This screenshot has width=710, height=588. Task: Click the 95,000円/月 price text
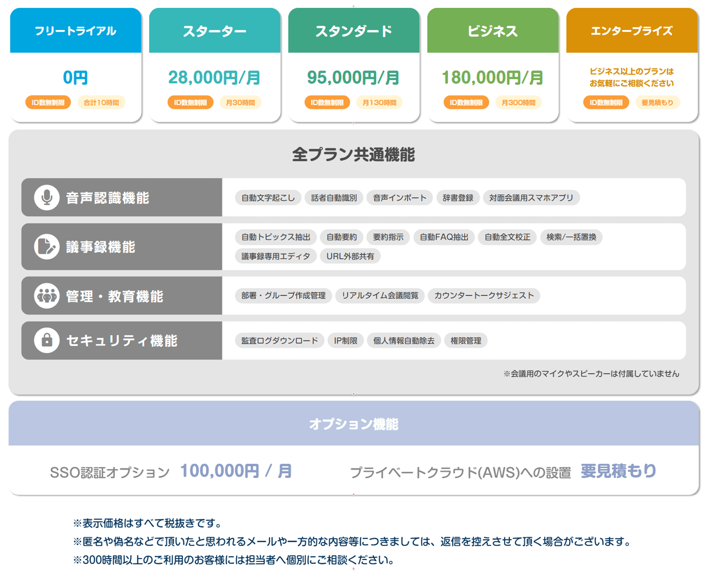click(354, 77)
